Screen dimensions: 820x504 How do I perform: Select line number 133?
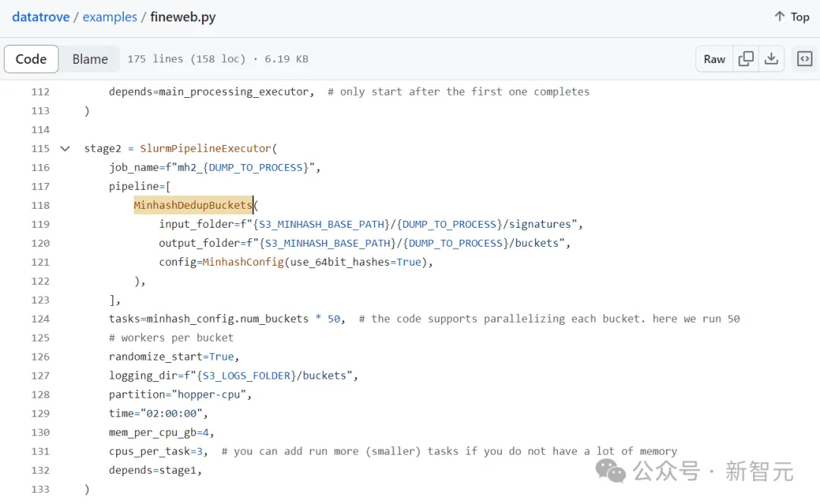(40, 490)
